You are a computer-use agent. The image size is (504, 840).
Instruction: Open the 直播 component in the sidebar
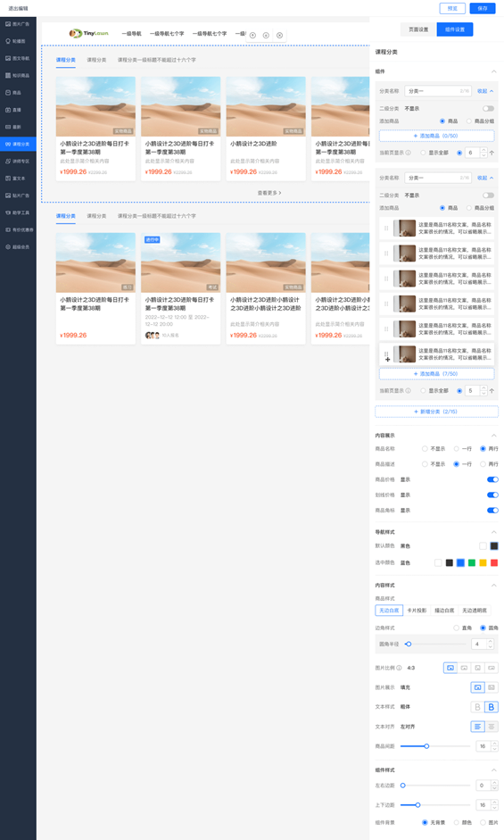(13, 109)
